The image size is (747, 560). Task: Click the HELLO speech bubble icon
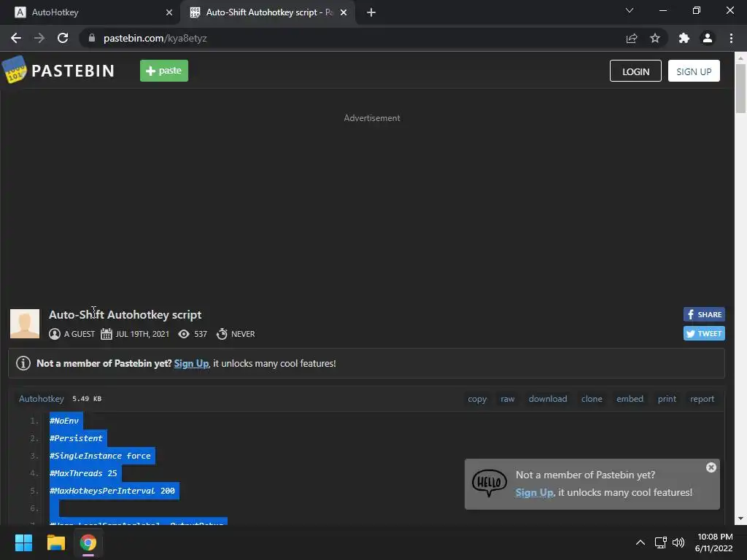click(x=489, y=483)
